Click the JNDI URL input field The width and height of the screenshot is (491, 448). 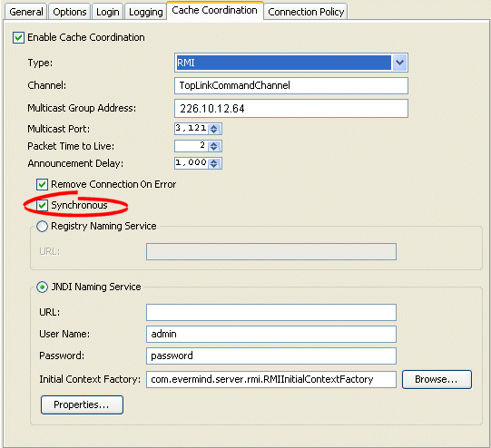point(271,312)
